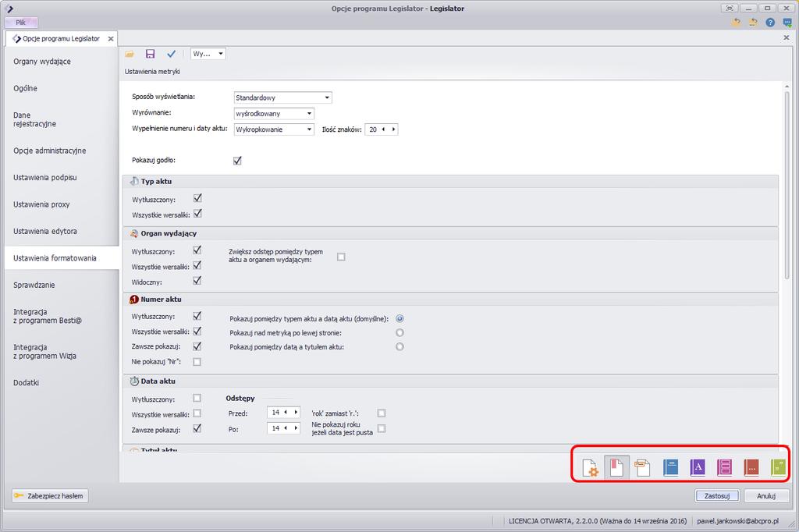799x532 pixels.
Task: Open the document with orange label icon
Action: click(x=643, y=467)
